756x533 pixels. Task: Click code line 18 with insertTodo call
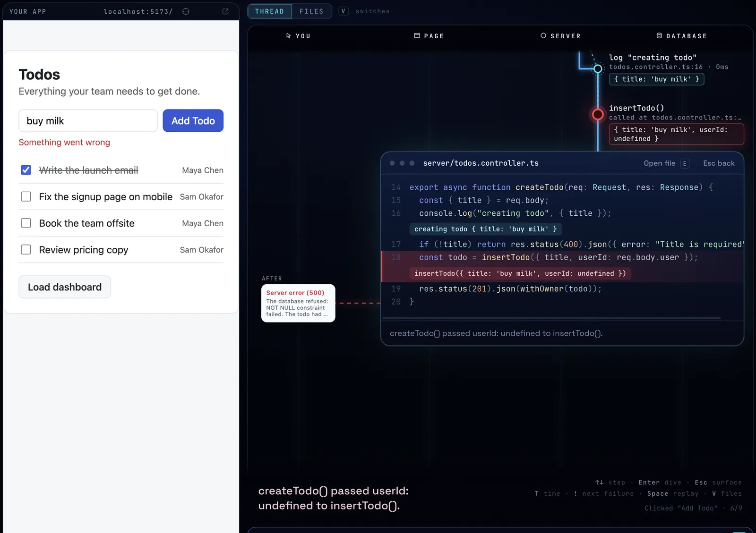562,257
